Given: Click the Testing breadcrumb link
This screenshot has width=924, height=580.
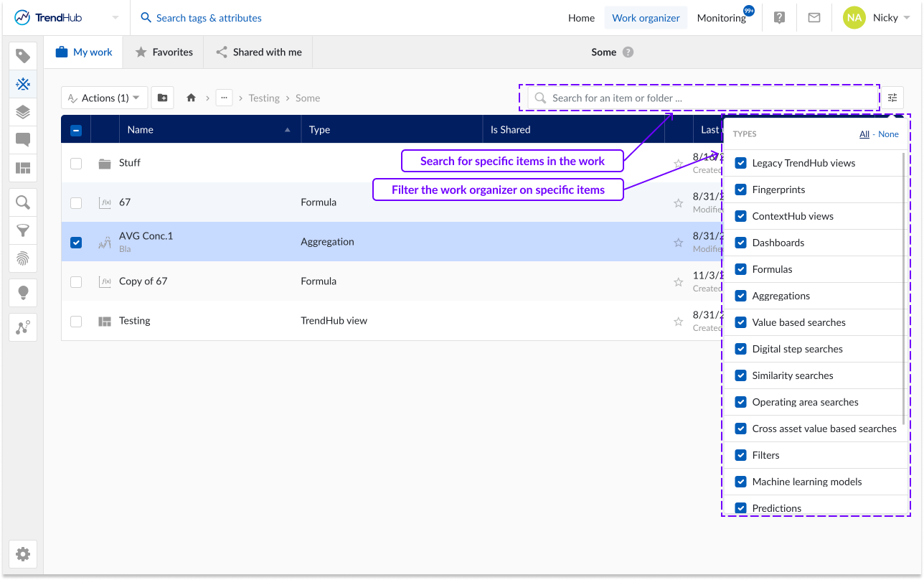Looking at the screenshot, I should tap(264, 98).
